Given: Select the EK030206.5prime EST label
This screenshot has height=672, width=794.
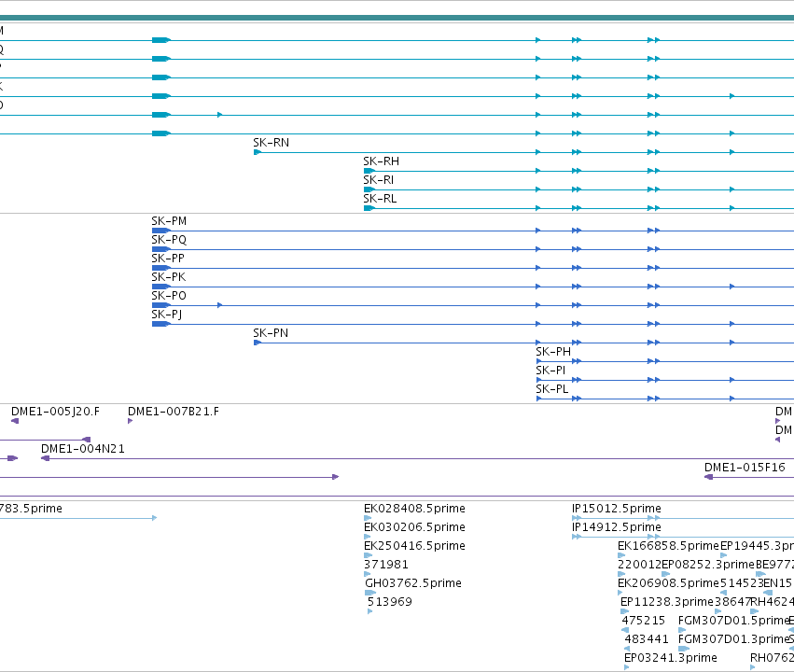Looking at the screenshot, I should coord(414,527).
